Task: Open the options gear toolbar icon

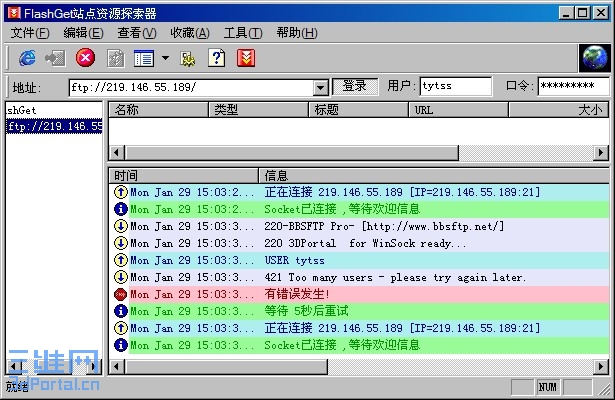Action: pyautogui.click(x=187, y=59)
